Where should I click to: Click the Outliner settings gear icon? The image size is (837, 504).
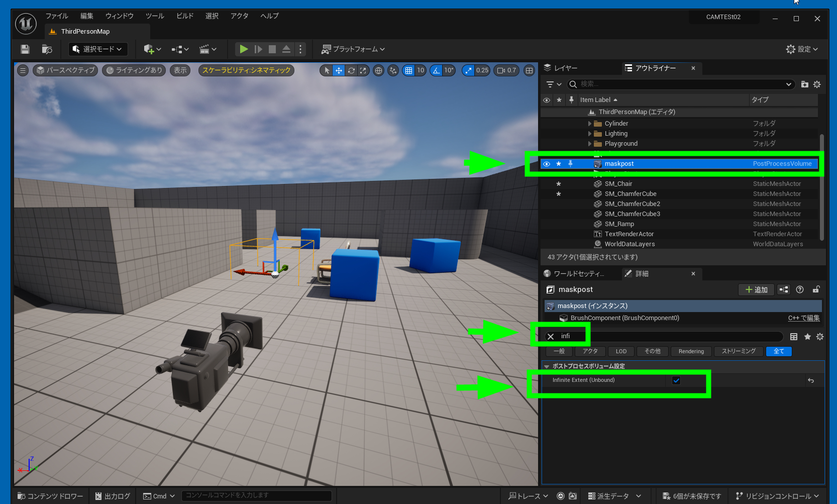click(817, 84)
